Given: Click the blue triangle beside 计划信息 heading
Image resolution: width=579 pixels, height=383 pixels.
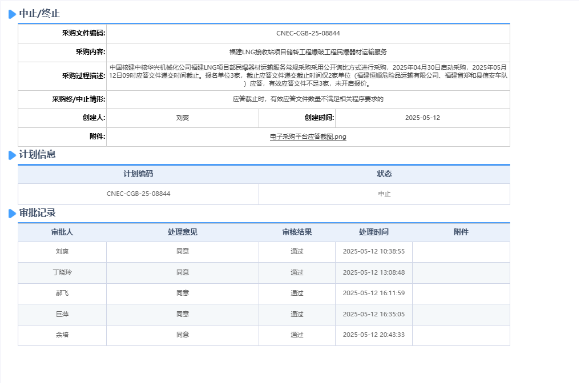Looking at the screenshot, I should [x=12, y=155].
